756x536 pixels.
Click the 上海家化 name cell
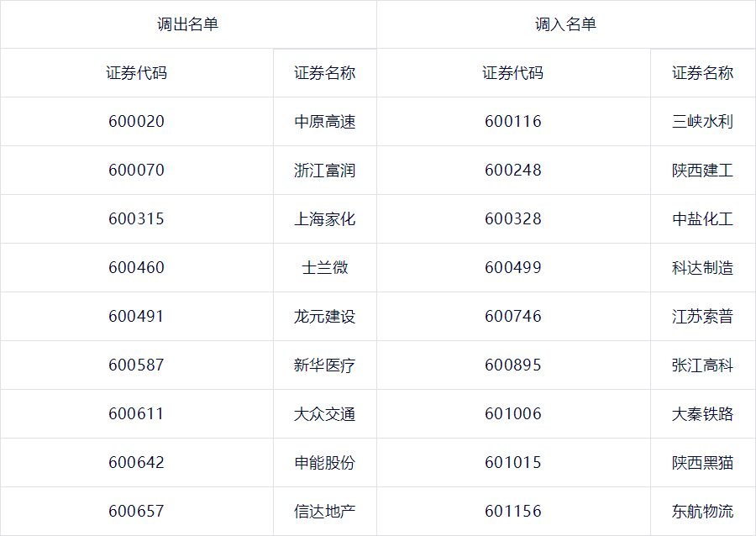point(325,218)
